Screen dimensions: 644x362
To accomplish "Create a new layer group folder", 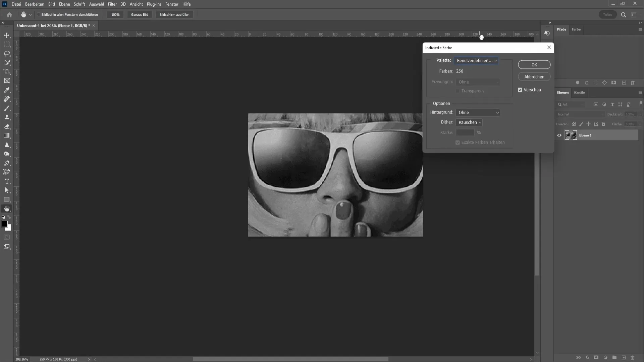I will pos(614,358).
